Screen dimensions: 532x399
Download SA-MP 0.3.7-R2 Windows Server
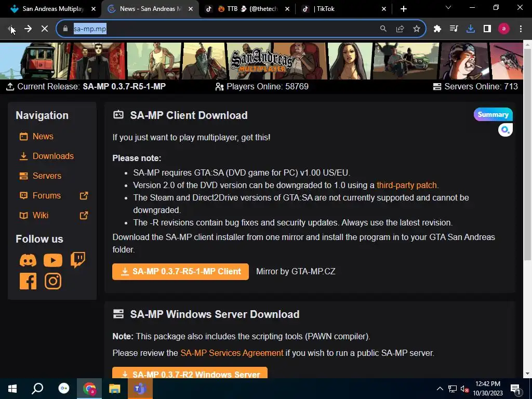(190, 373)
